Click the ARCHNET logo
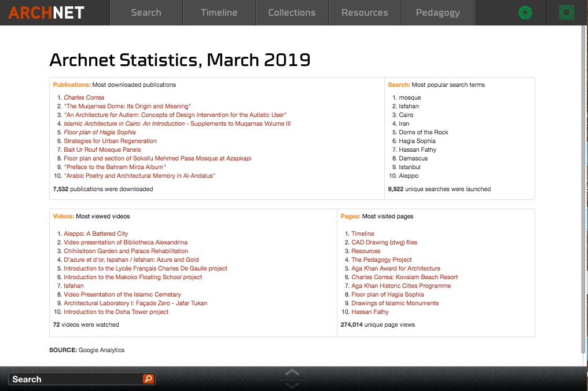Screen dimensions: 588x391 [46, 12]
